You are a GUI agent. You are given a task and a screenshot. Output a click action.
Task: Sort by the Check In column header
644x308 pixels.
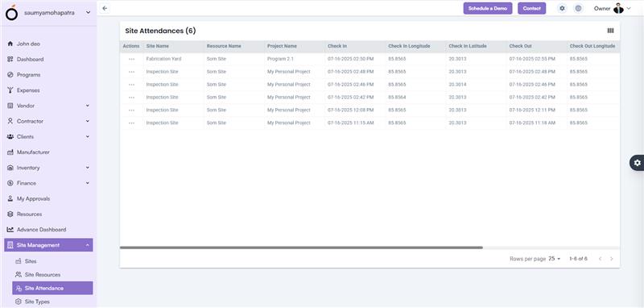coord(337,46)
